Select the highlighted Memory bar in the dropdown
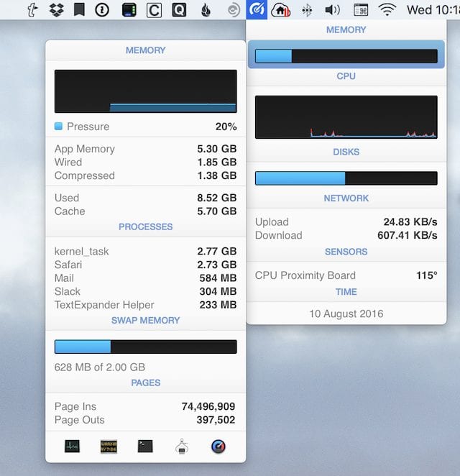The image size is (460, 476). (346, 56)
